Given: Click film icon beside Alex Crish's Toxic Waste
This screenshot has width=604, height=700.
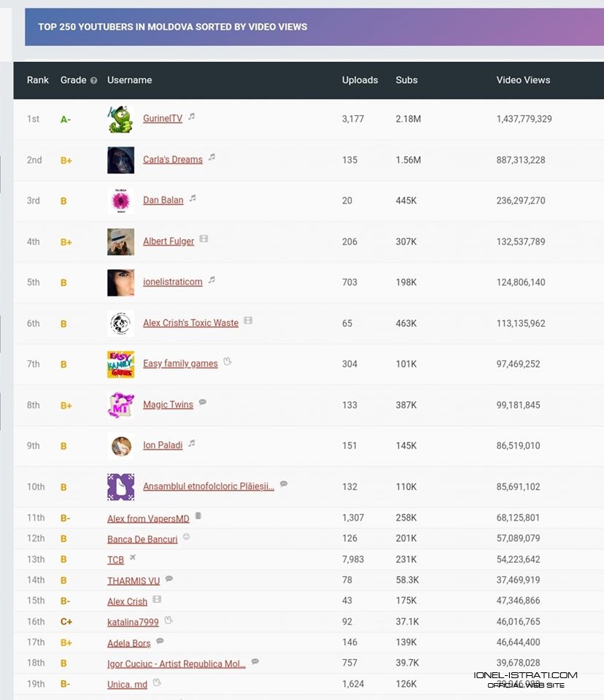Looking at the screenshot, I should 248,320.
